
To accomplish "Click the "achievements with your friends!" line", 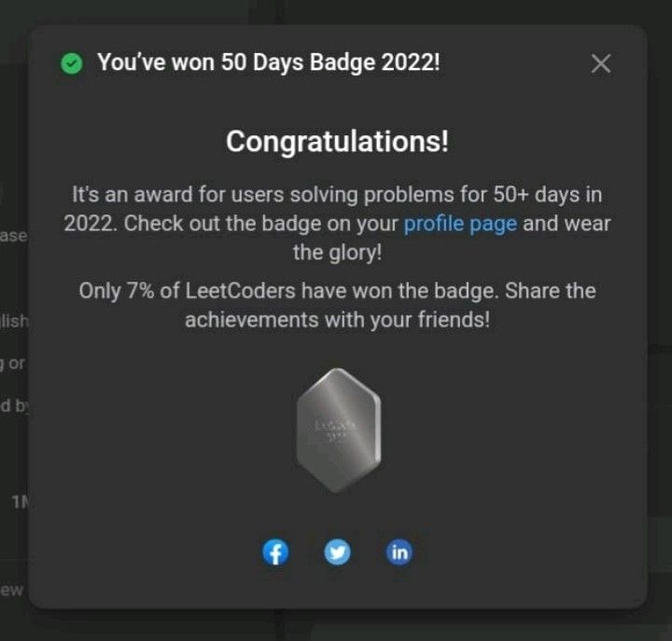I will [337, 320].
